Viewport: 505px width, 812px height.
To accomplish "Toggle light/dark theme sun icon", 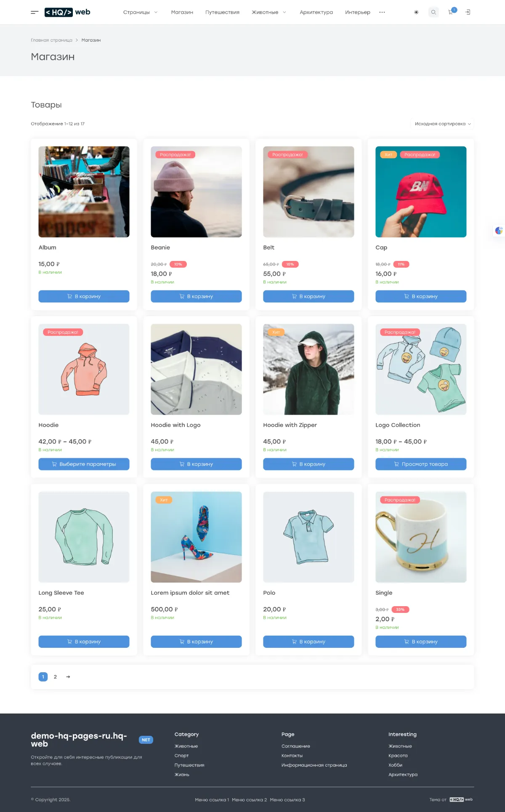I will pos(416,12).
